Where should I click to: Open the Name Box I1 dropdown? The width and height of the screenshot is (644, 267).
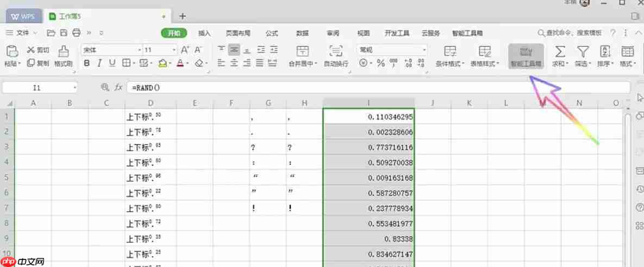coord(75,88)
